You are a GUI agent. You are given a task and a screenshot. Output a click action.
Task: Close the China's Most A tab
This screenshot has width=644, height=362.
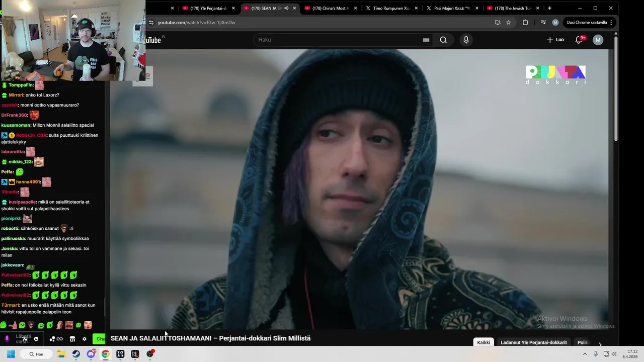pyautogui.click(x=356, y=8)
